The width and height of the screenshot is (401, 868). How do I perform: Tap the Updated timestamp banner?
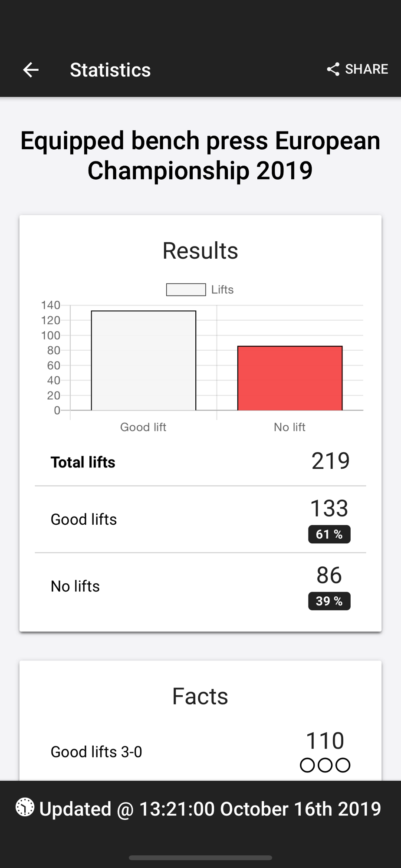point(200,809)
